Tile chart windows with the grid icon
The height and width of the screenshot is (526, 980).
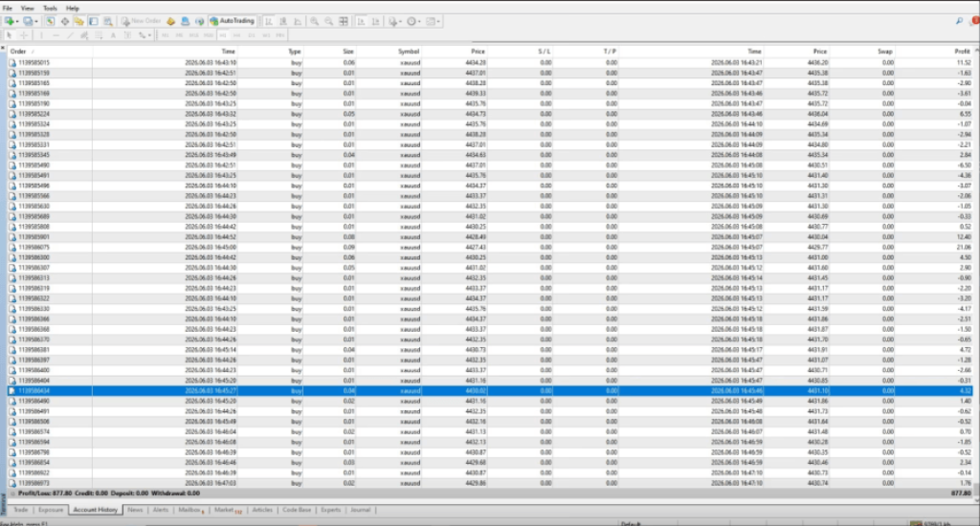[344, 21]
